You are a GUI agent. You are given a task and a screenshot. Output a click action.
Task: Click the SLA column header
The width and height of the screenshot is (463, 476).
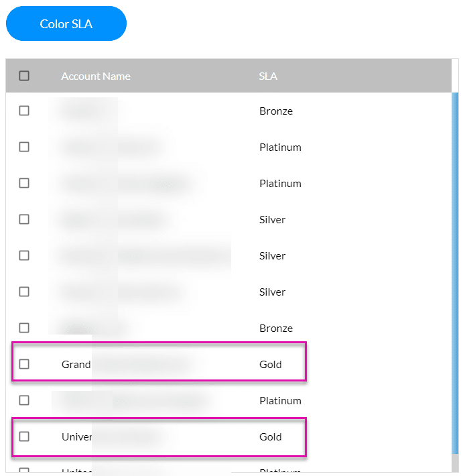pos(268,76)
